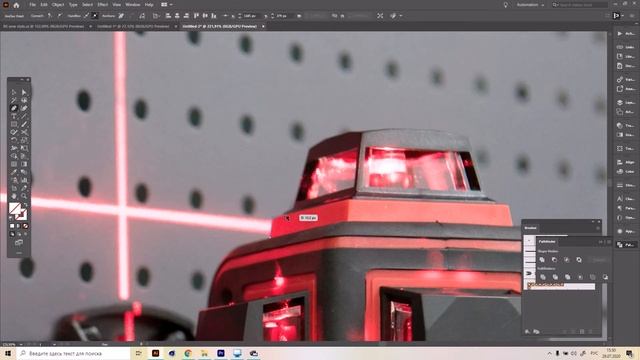Image resolution: width=640 pixels, height=360 pixels.
Task: Click Divide in Pathfinders row
Action: 543,277
